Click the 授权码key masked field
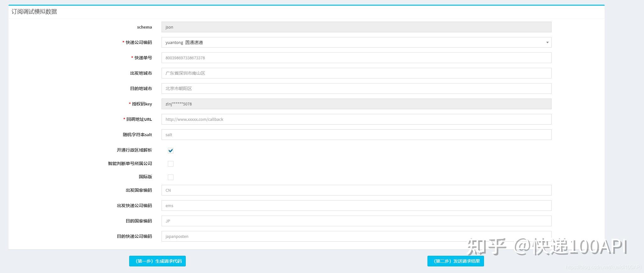The height and width of the screenshot is (273, 644). coord(356,104)
